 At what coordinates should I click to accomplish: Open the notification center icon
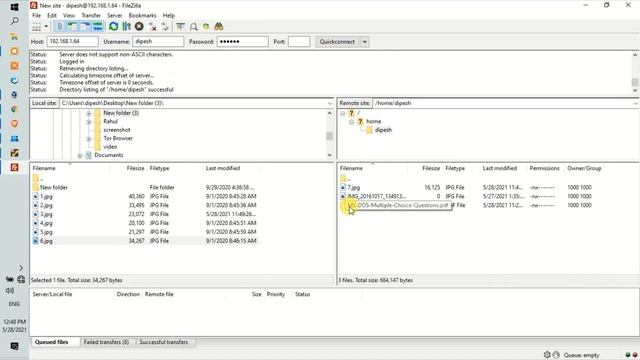coord(14,346)
